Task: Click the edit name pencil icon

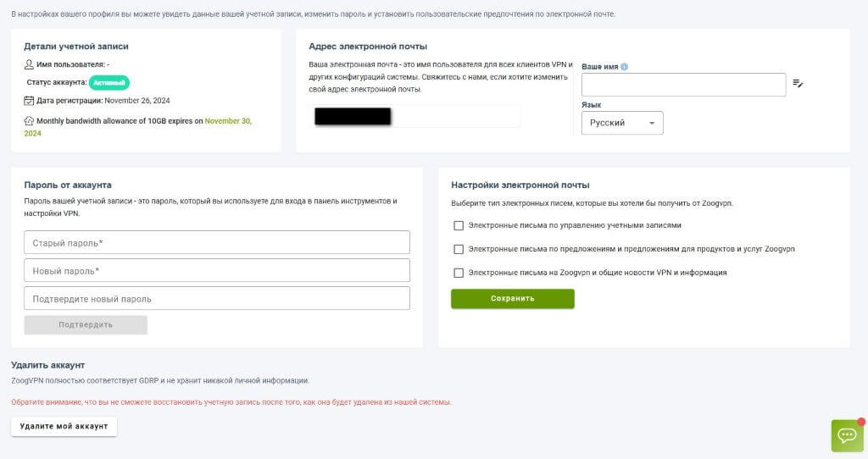Action: click(x=798, y=84)
